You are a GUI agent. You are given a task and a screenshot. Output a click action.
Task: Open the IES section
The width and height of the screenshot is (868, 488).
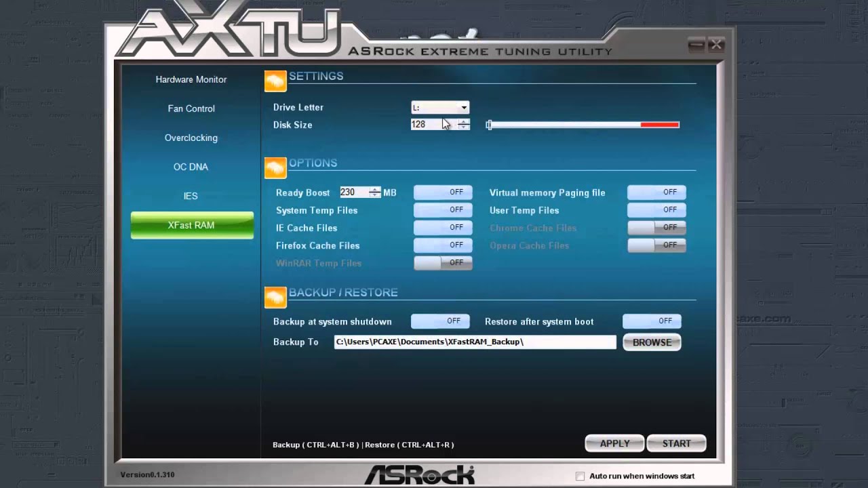point(191,196)
